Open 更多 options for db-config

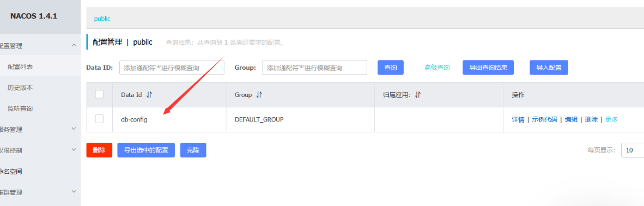click(x=611, y=120)
